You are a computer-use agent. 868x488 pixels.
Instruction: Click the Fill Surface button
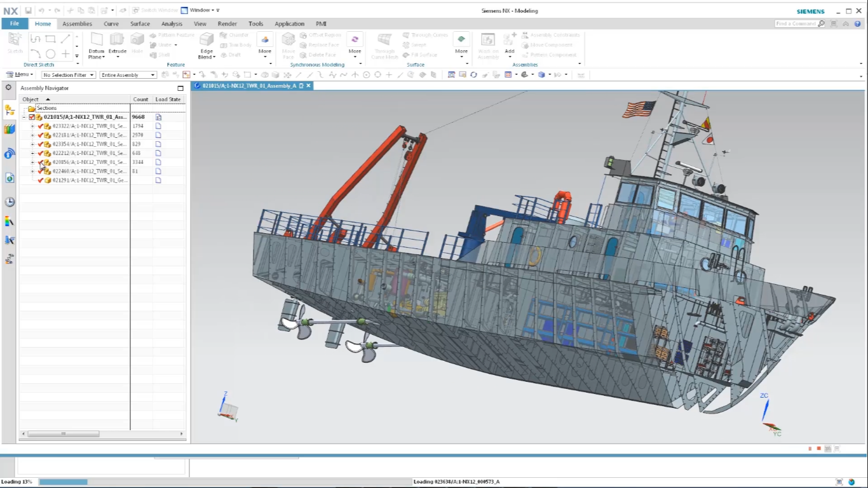pyautogui.click(x=419, y=55)
